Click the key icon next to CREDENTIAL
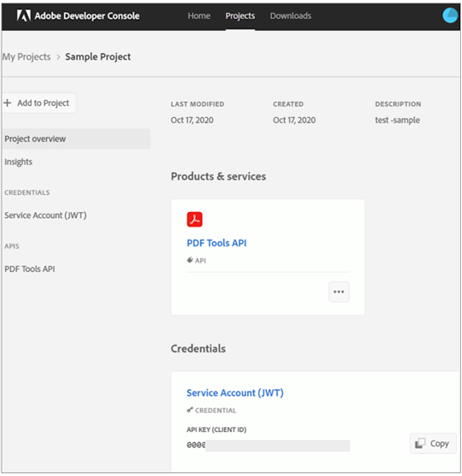The height and width of the screenshot is (476, 462). click(190, 410)
